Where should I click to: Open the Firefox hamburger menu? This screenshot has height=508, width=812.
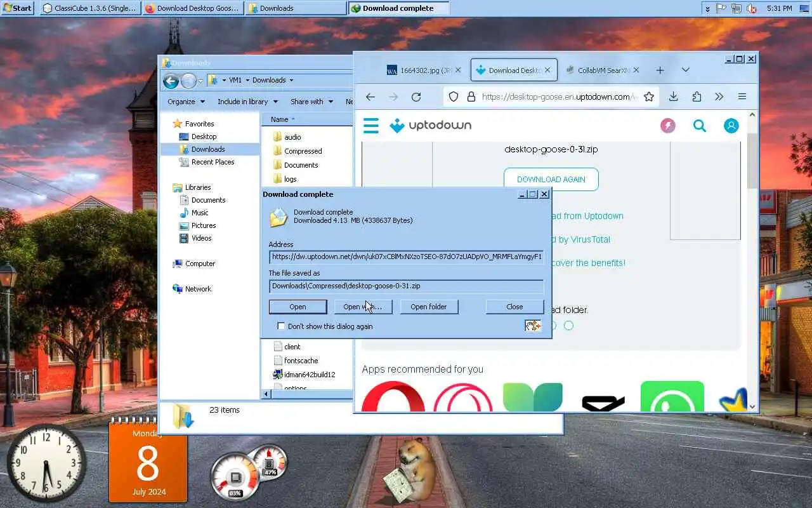point(742,97)
